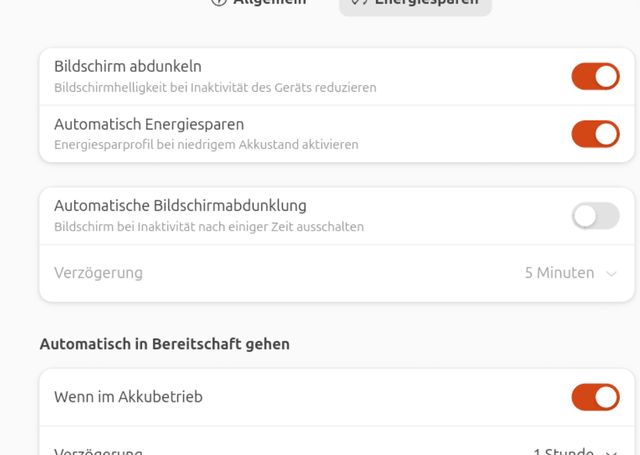Enable the Automatische Bildschirmabdunklung switch

(x=595, y=215)
